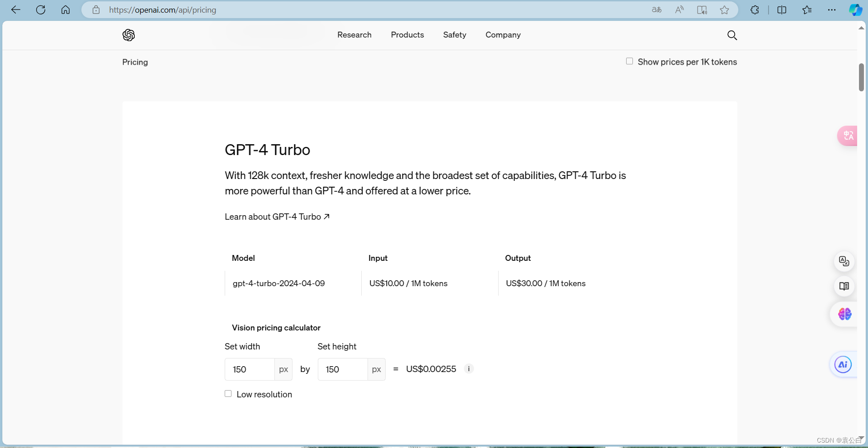
Task: Enable Show prices per 1K tokens
Action: pyautogui.click(x=629, y=61)
